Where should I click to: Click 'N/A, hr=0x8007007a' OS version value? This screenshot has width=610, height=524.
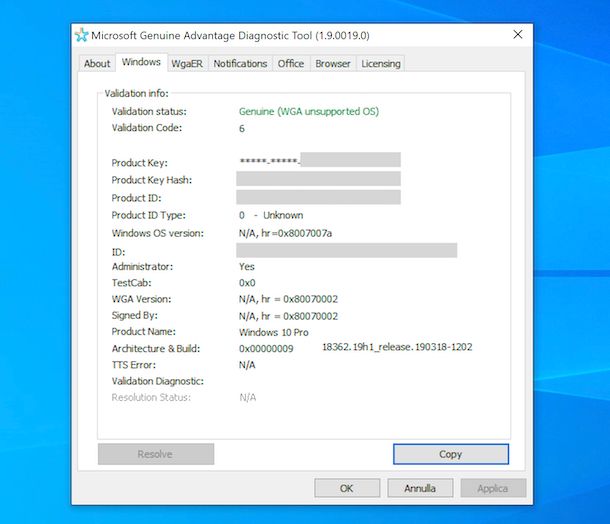pos(286,233)
